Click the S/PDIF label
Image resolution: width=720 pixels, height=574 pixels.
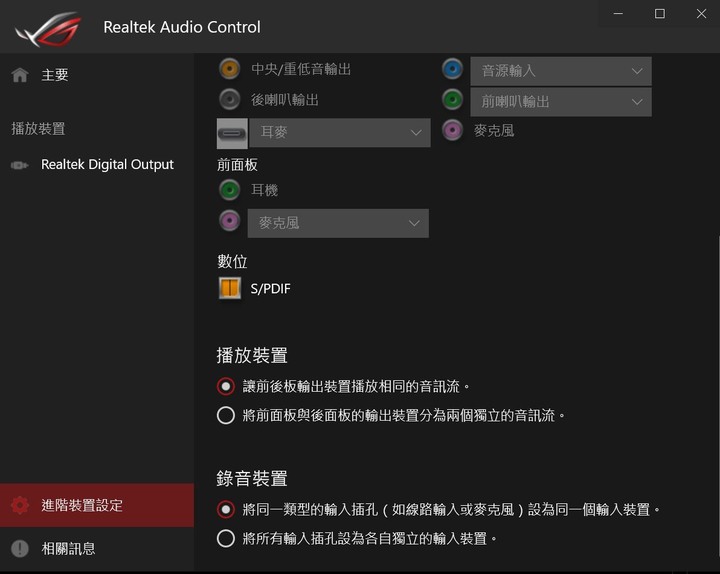pos(270,288)
